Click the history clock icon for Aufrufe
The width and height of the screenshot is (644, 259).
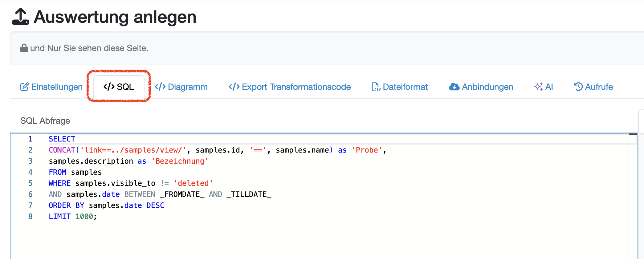[x=578, y=87]
